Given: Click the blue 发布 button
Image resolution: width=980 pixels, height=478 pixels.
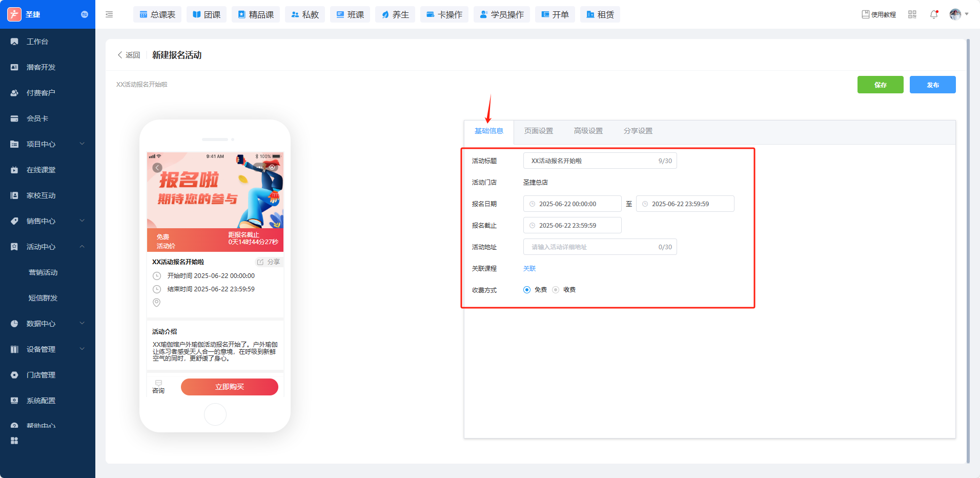Looking at the screenshot, I should click(x=932, y=85).
